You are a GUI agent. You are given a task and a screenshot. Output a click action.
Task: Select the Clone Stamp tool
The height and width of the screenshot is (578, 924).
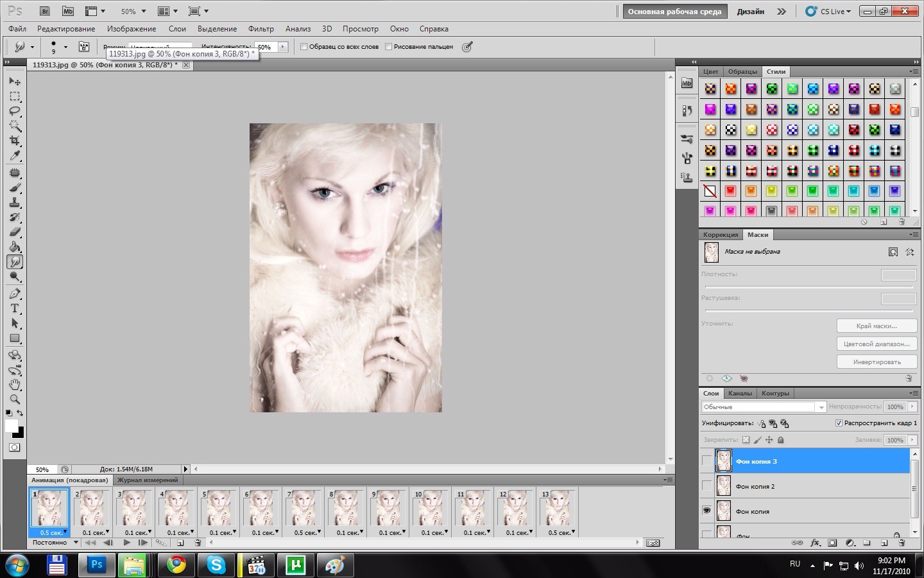tap(15, 202)
